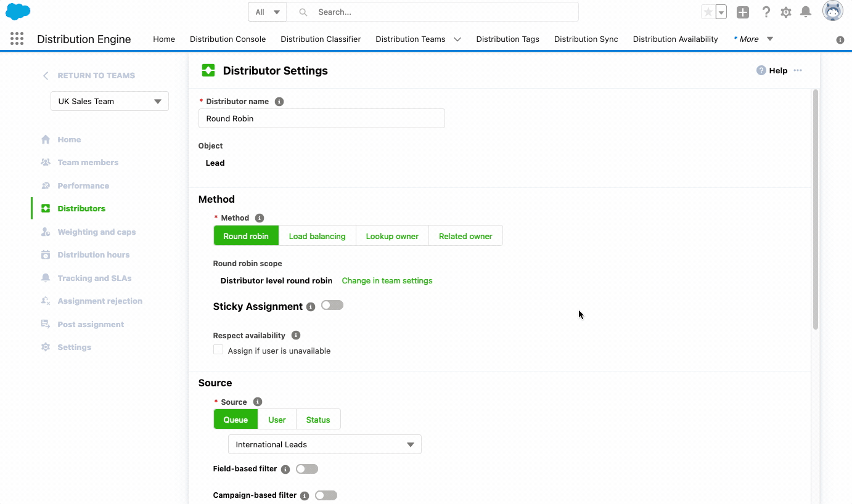The height and width of the screenshot is (504, 852).
Task: Open the Setup gear icon
Action: click(x=786, y=12)
